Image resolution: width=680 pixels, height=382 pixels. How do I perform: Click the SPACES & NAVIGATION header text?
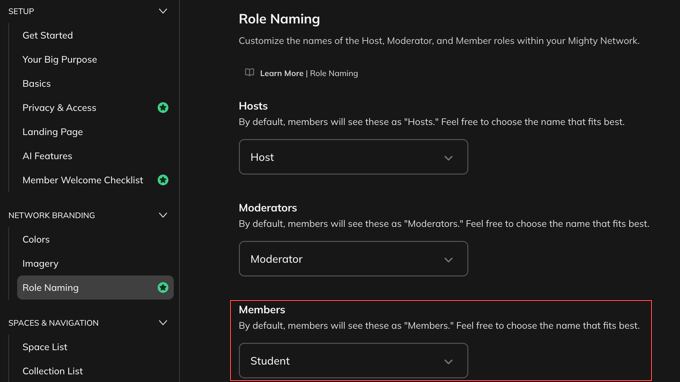coord(53,323)
